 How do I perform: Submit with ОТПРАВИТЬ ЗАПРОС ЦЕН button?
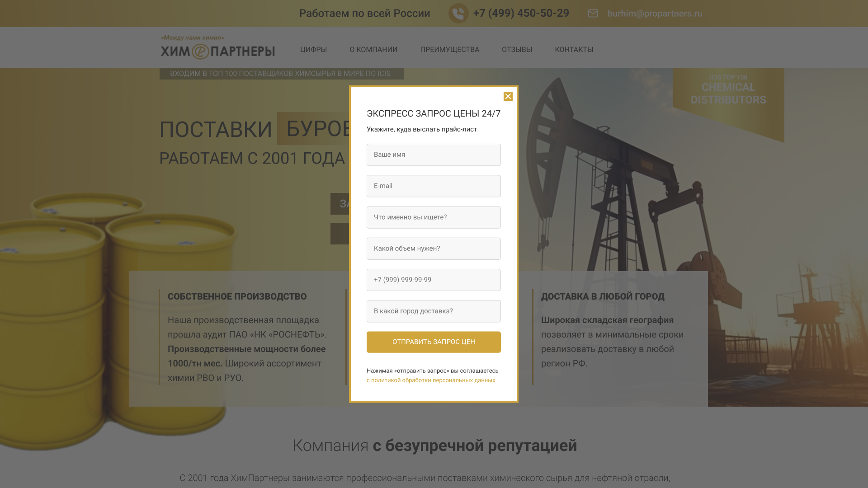click(434, 342)
